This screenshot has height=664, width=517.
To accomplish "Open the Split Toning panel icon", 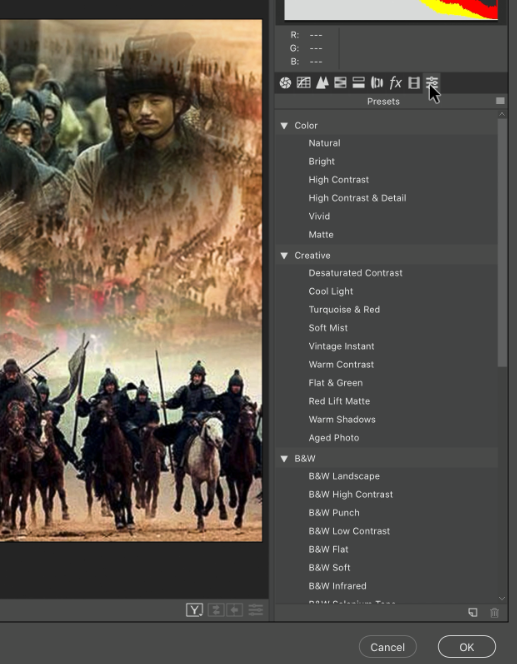I will tap(359, 83).
